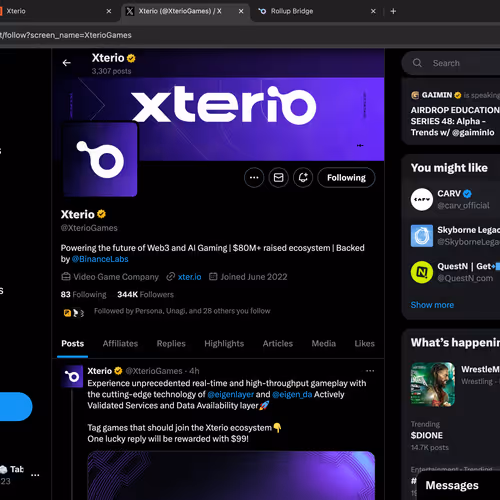Close the Rollup Bridge tab
The width and height of the screenshot is (500, 500).
pyautogui.click(x=373, y=11)
